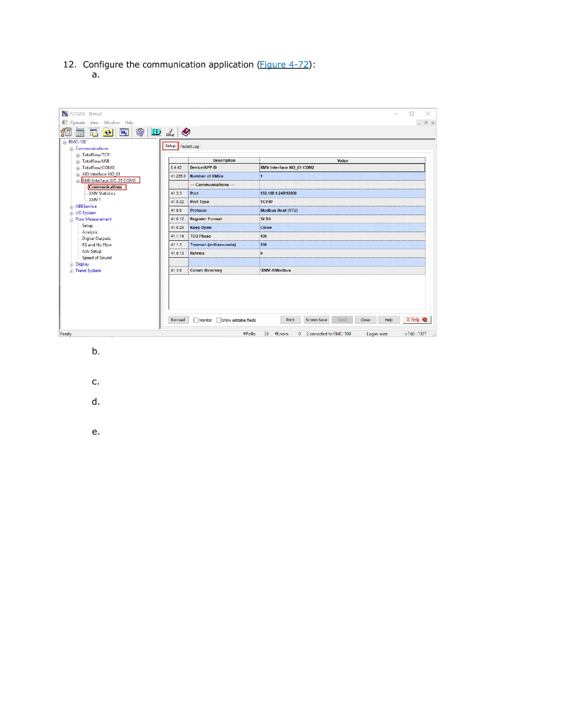Collapse the XMV Interface XIO_01 COM2 node

click(78, 181)
